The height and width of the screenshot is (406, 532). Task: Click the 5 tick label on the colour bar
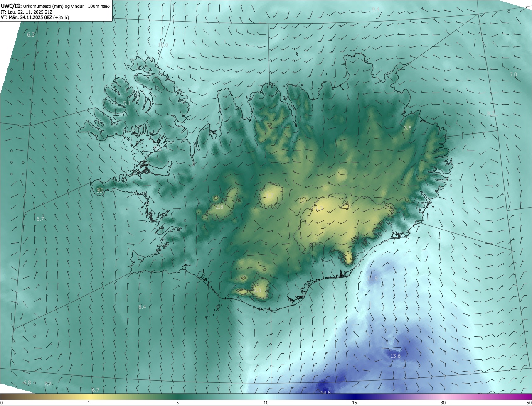pos(177,403)
